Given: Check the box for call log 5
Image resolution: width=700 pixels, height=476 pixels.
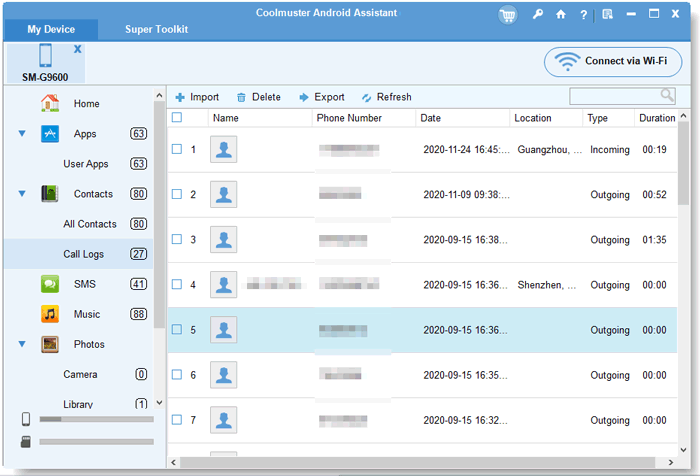Looking at the screenshot, I should [177, 329].
